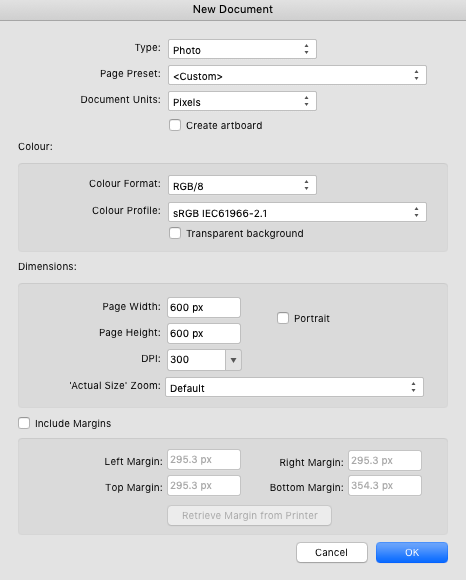
Task: Enable the Create artboard checkbox
Action: pos(175,125)
